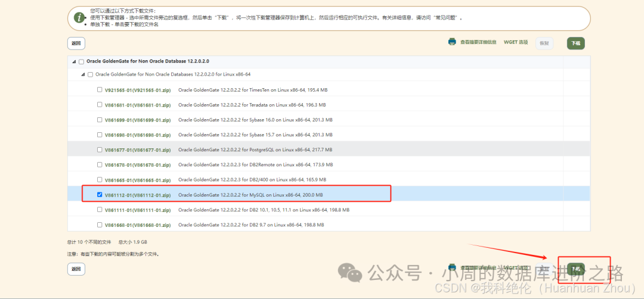Viewport: 644px width, 299px height.
Task: Open the V861111-01(V861111-01.zip) link
Action: (138, 210)
